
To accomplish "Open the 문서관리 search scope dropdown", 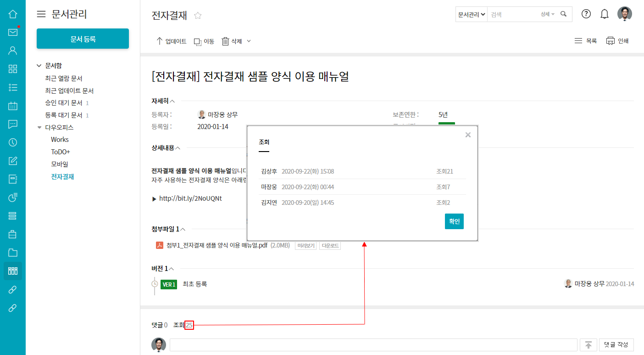I will click(471, 14).
